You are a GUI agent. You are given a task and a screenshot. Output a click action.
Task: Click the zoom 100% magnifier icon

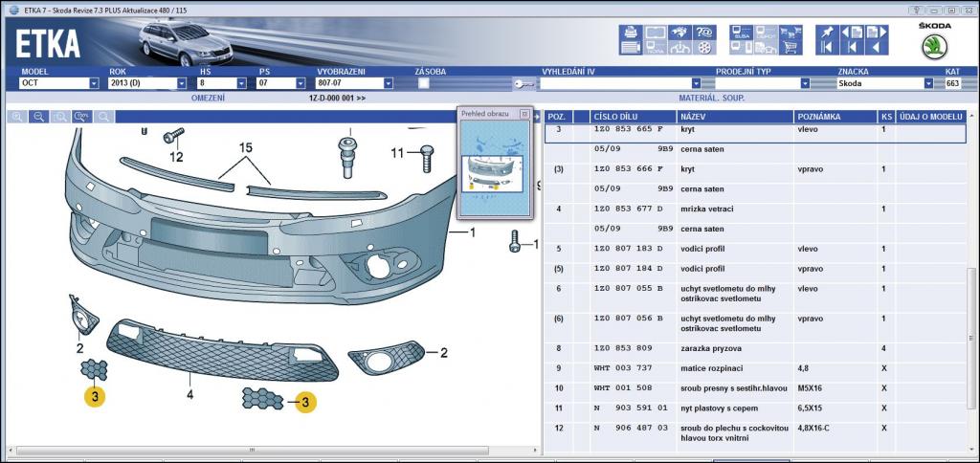[82, 116]
